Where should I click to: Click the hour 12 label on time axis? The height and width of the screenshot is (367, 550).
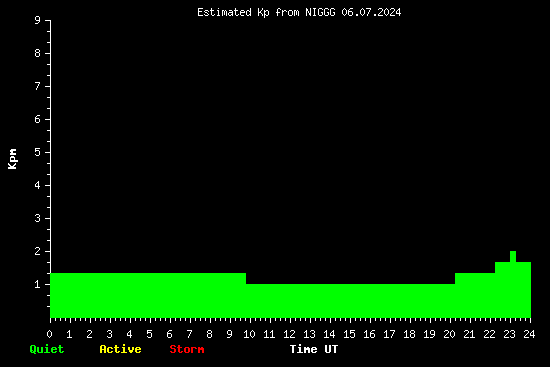[x=289, y=334]
